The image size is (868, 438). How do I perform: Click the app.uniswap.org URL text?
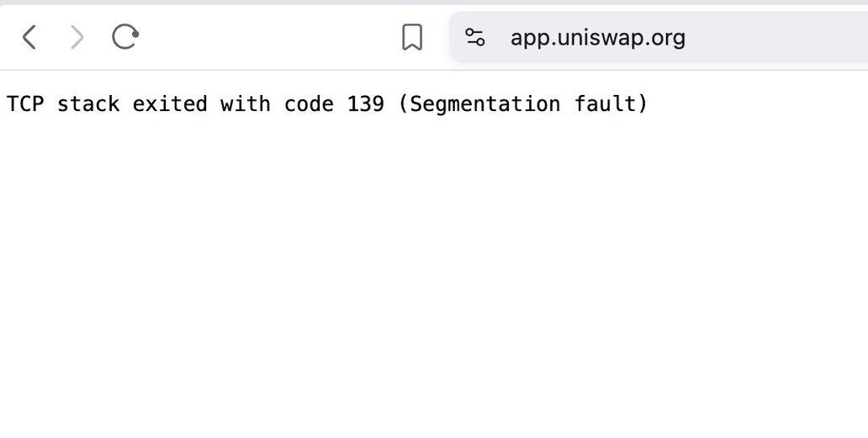coord(597,38)
